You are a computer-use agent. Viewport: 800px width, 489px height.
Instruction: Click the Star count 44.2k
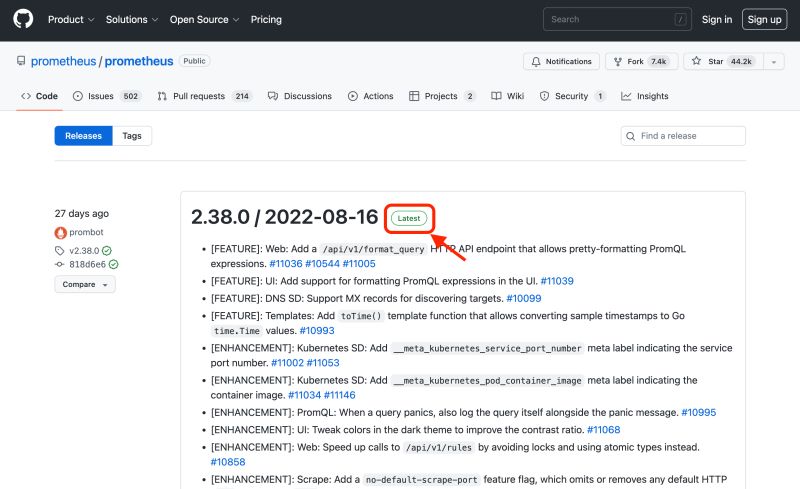pyautogui.click(x=741, y=61)
